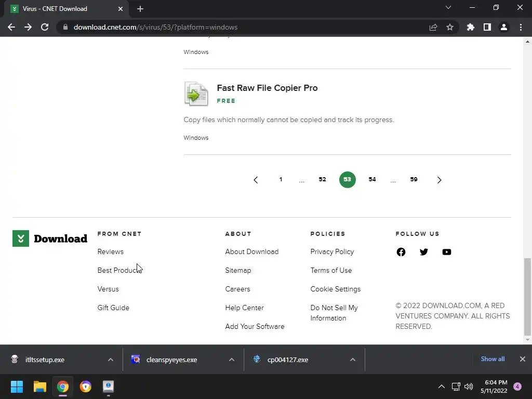Visit the YouTube channel icon
The image size is (532, 399).
click(447, 252)
